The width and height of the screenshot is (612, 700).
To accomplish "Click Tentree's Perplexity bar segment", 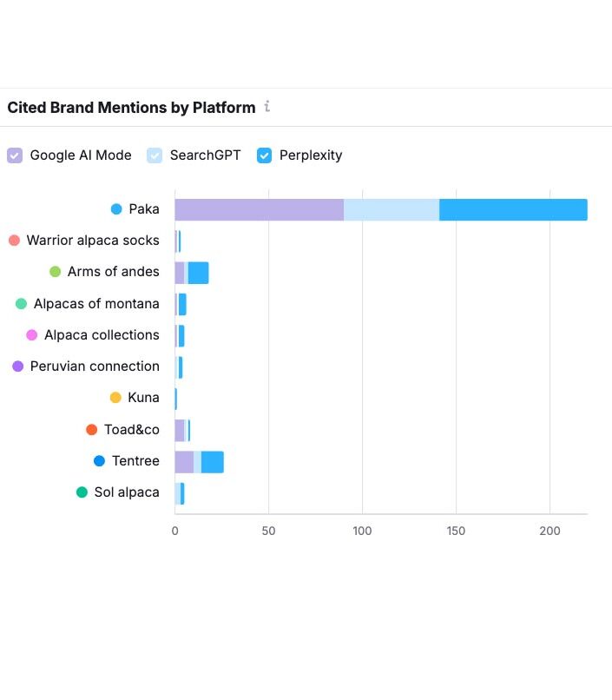I will point(213,462).
